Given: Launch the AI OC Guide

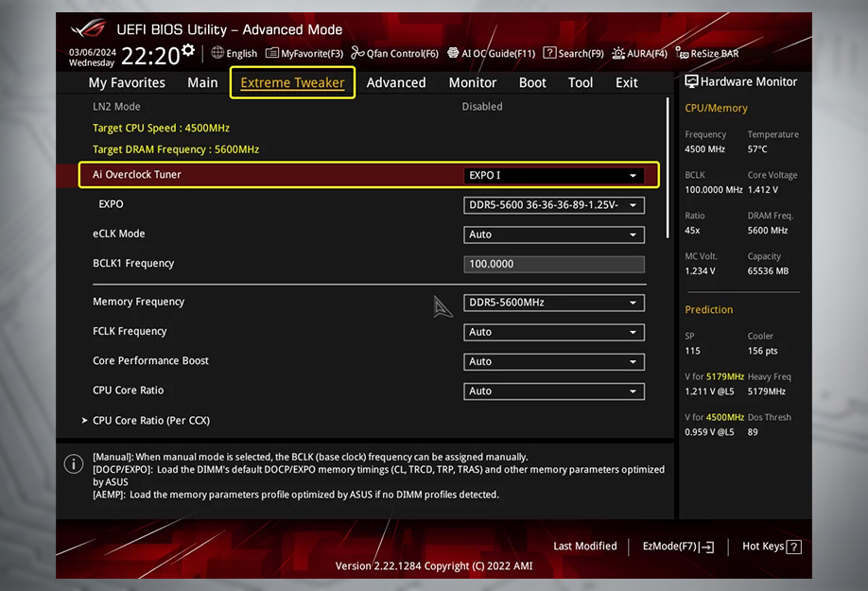Looking at the screenshot, I should [x=491, y=53].
